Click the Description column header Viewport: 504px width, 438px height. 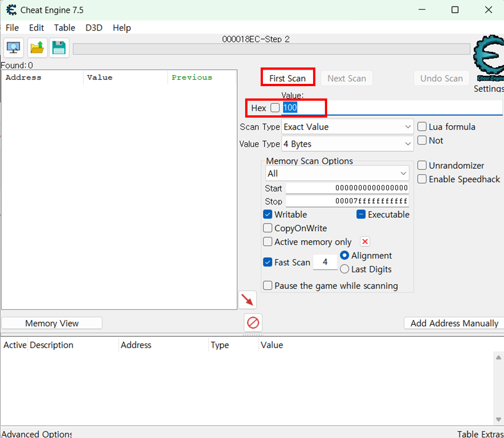coord(73,345)
